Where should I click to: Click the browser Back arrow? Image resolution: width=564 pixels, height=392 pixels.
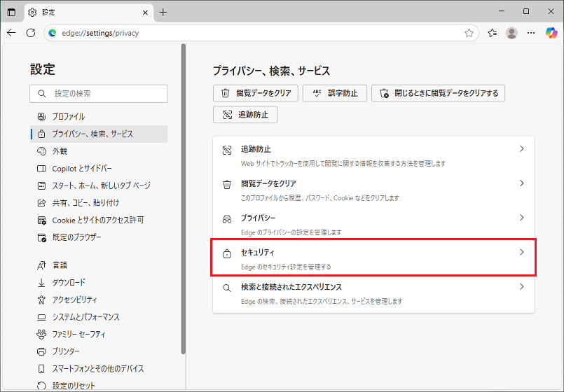[x=11, y=33]
